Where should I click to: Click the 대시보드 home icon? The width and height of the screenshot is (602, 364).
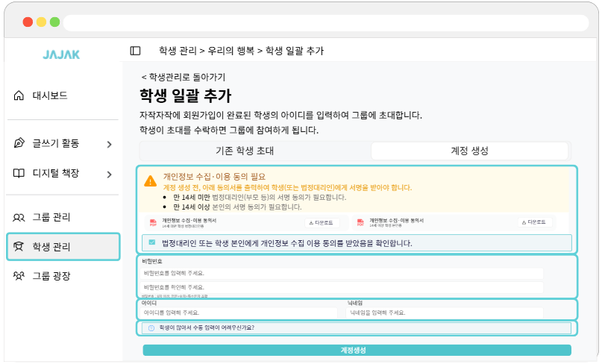click(x=19, y=95)
